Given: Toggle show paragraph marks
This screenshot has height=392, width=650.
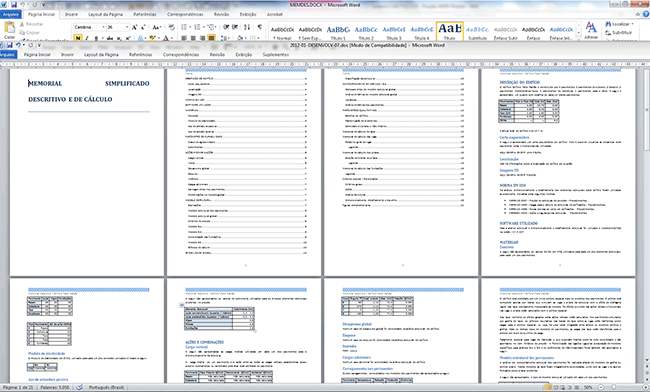Looking at the screenshot, I should click(260, 27).
